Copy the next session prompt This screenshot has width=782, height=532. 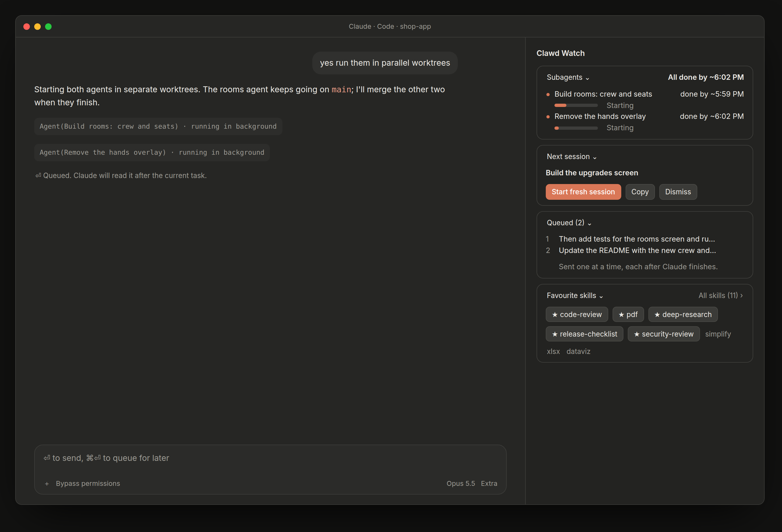640,192
